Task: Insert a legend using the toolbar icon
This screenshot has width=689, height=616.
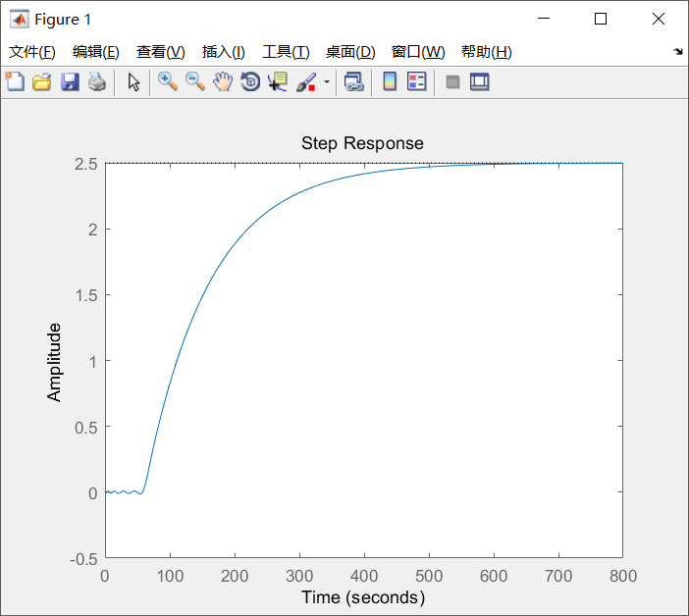Action: pyautogui.click(x=416, y=82)
